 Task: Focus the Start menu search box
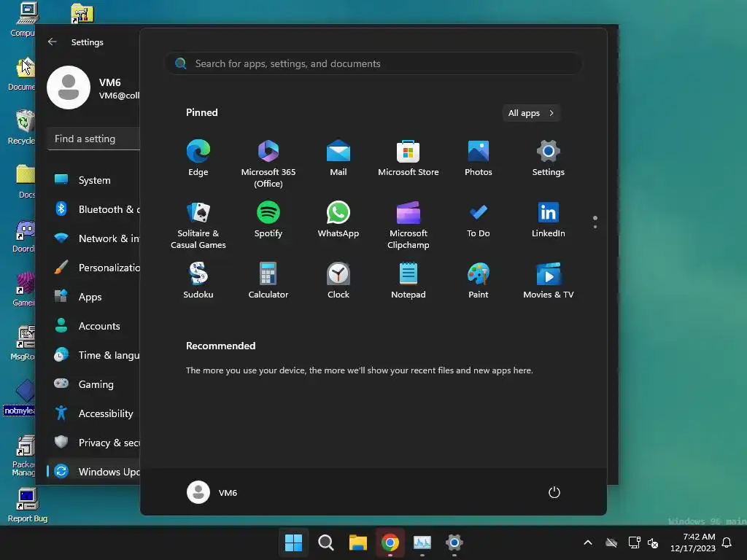point(373,64)
